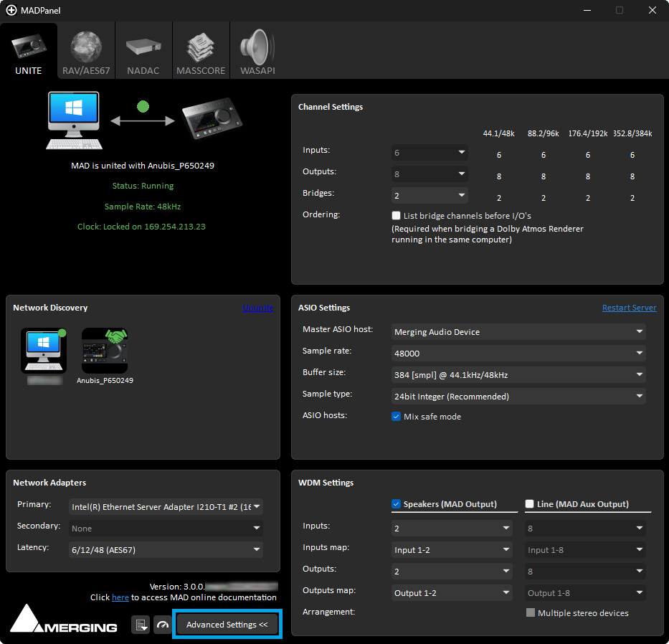669x644 pixels.
Task: Open the Speakers Inputs map dropdown
Action: point(452,549)
